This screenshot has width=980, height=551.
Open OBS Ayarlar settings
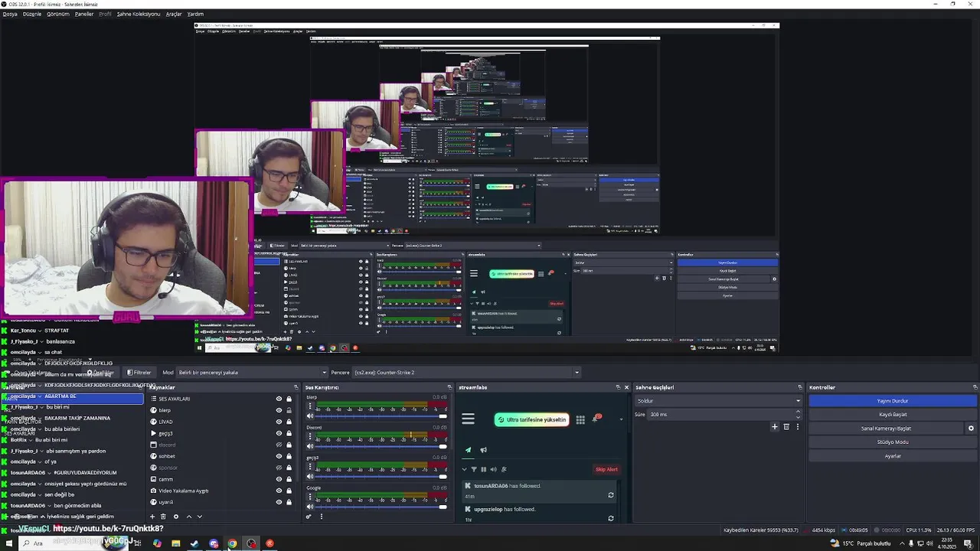click(893, 456)
